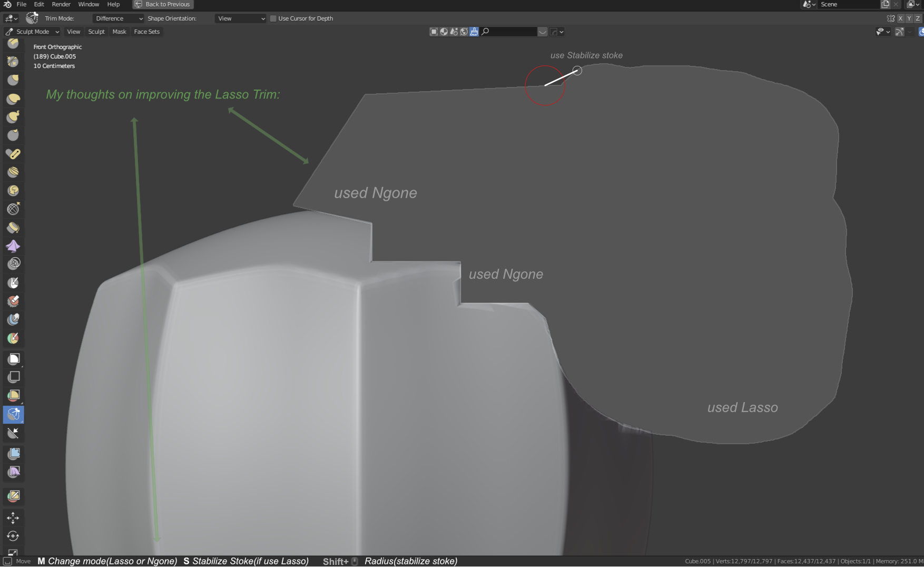The image size is (924, 567).
Task: Select the Cloth Filter tool
Action: click(13, 472)
